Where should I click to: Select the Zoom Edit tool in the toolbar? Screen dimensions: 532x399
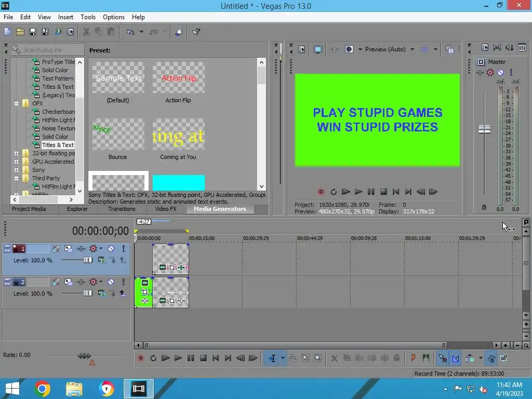tap(317, 358)
